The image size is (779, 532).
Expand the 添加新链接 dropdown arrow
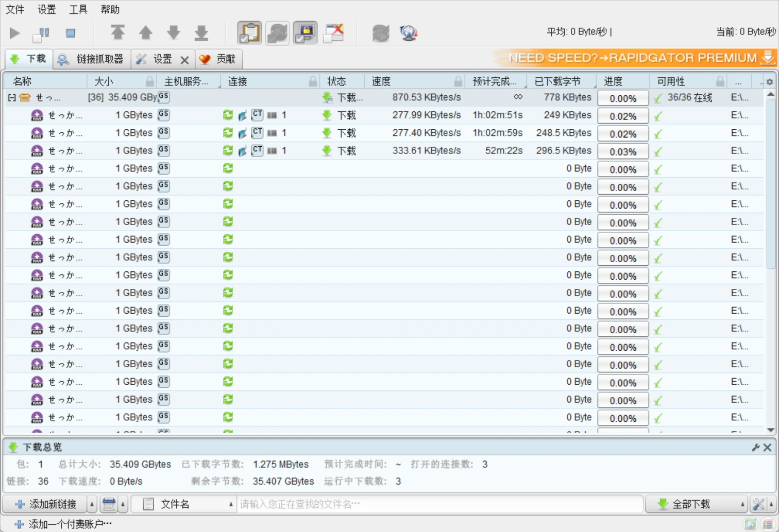(x=92, y=504)
